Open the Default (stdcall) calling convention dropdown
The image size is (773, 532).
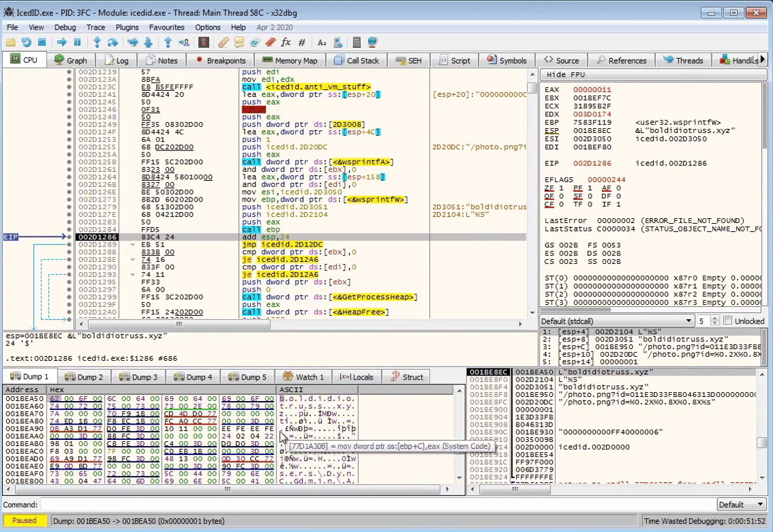(x=616, y=321)
